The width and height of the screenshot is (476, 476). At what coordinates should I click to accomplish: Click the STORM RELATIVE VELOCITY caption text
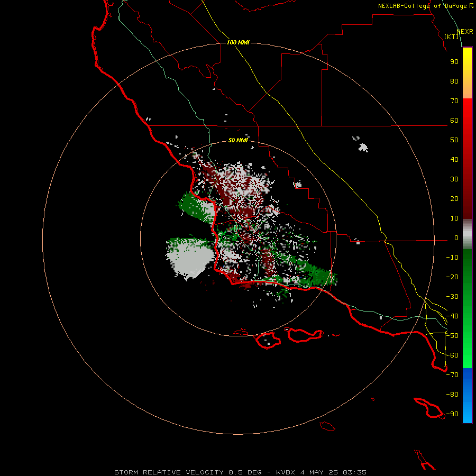(169, 472)
